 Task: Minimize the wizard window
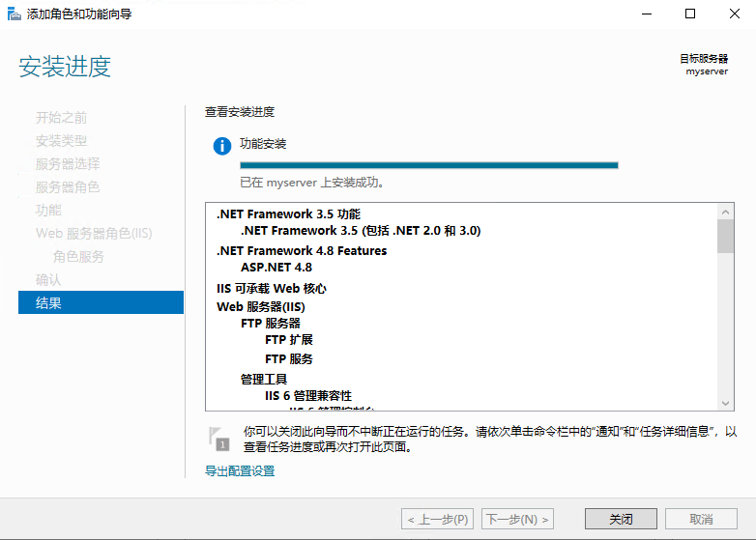coord(645,14)
